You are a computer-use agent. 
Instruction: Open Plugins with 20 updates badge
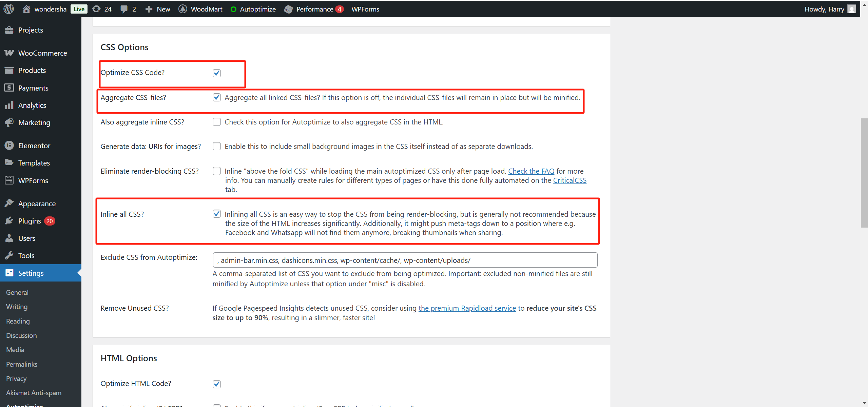pos(30,221)
